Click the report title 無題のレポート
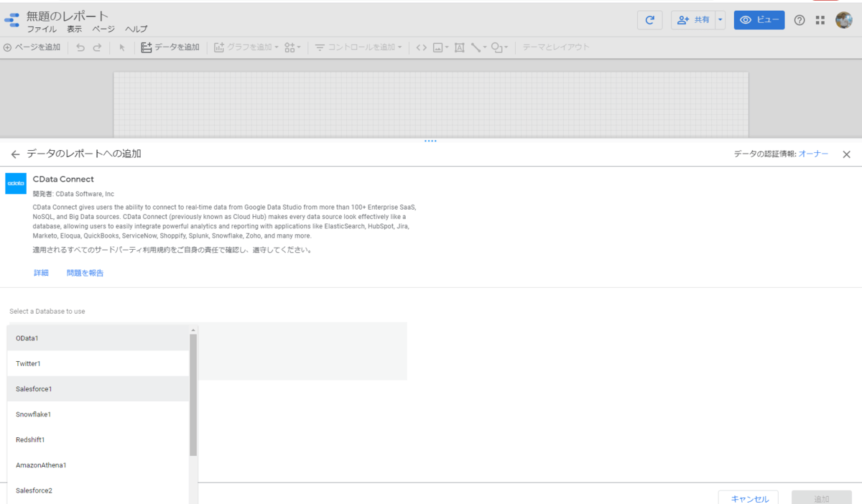This screenshot has height=504, width=862. tap(68, 16)
